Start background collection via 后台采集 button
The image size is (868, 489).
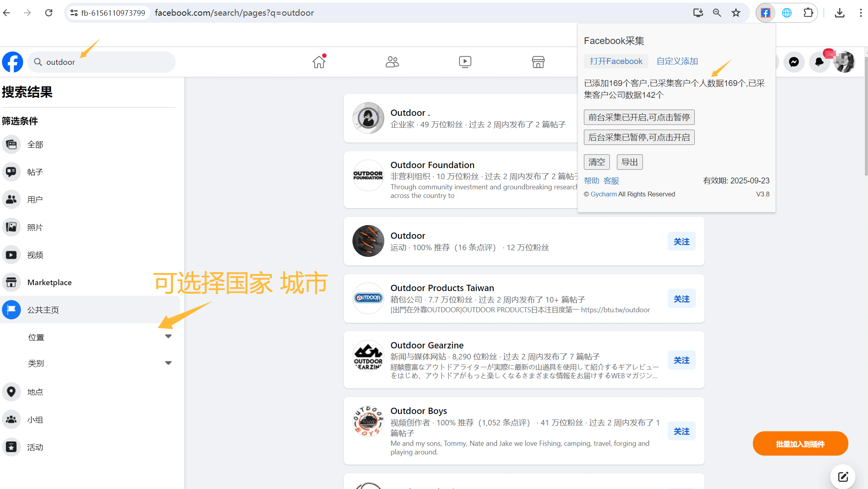[x=639, y=137]
